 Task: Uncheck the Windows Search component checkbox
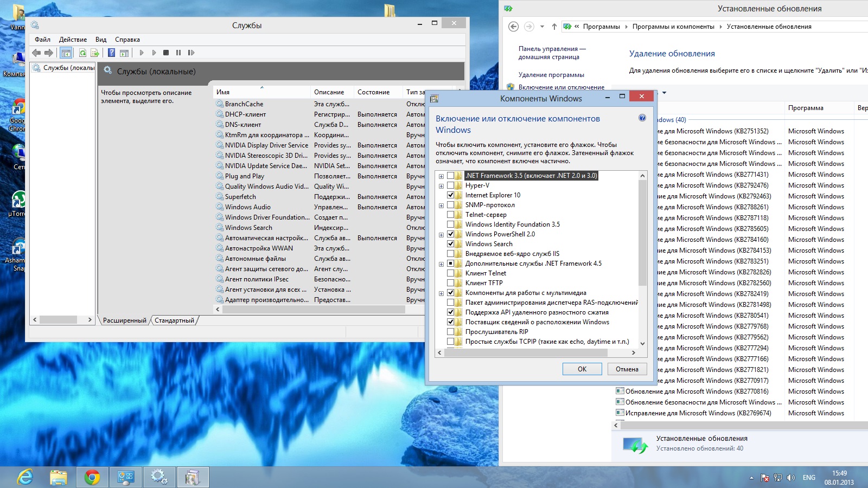point(450,244)
